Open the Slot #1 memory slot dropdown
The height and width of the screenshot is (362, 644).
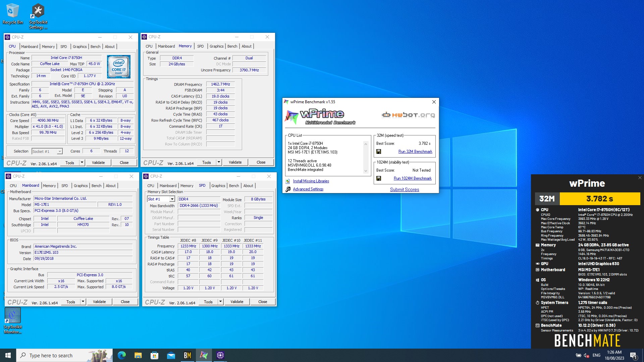(172, 199)
